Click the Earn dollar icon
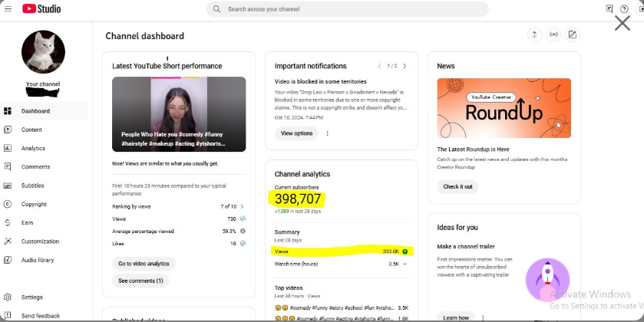Screen dimensions: 644x322 tap(8, 223)
